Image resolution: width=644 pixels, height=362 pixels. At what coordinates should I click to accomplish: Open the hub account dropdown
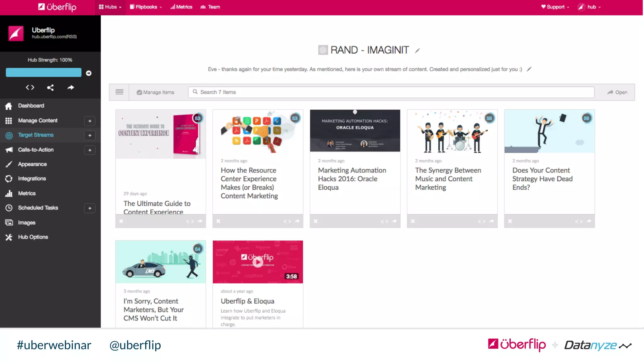pyautogui.click(x=589, y=7)
